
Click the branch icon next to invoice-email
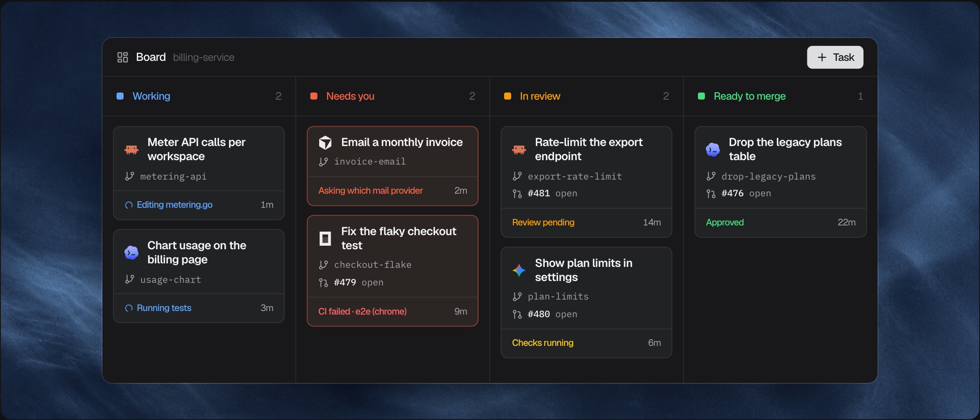coord(323,162)
